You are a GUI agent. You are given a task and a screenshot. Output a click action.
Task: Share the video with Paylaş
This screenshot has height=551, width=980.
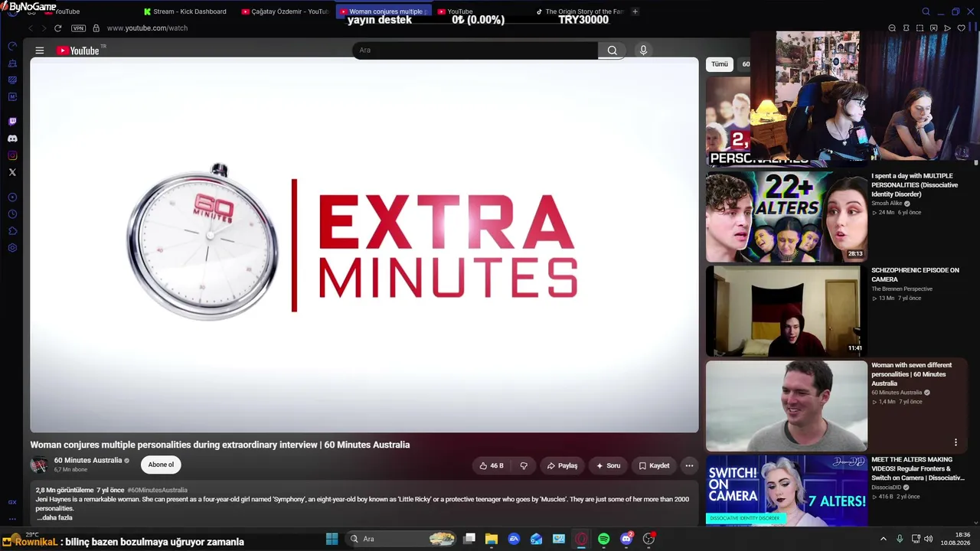coord(562,465)
